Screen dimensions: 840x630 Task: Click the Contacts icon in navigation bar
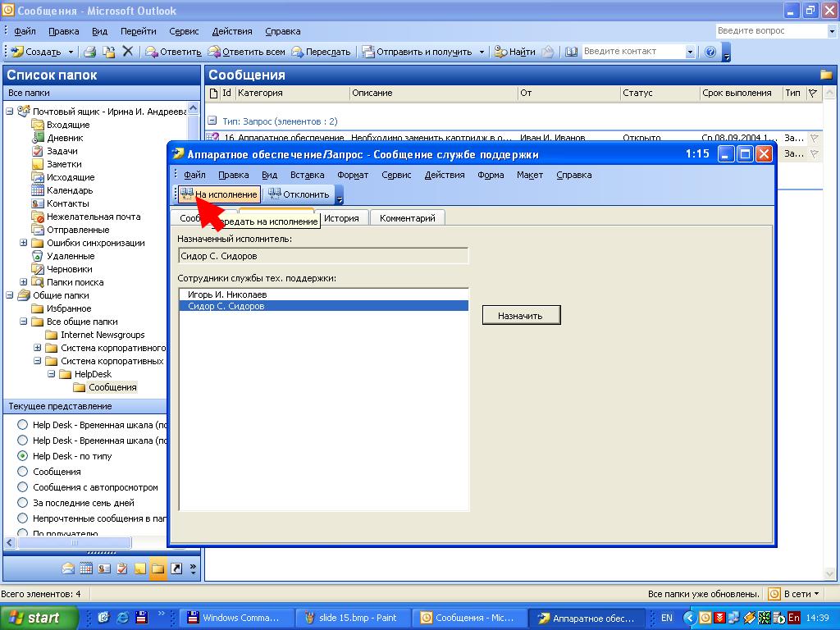coord(104,568)
